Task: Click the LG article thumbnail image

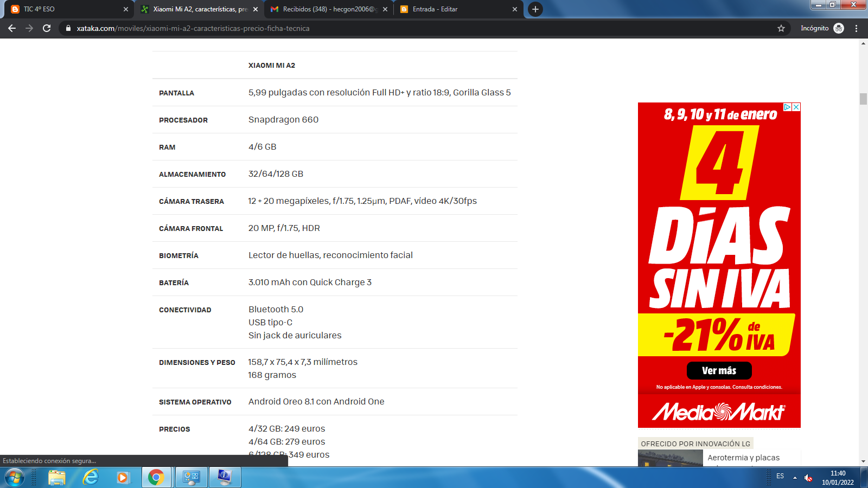Action: click(x=671, y=458)
